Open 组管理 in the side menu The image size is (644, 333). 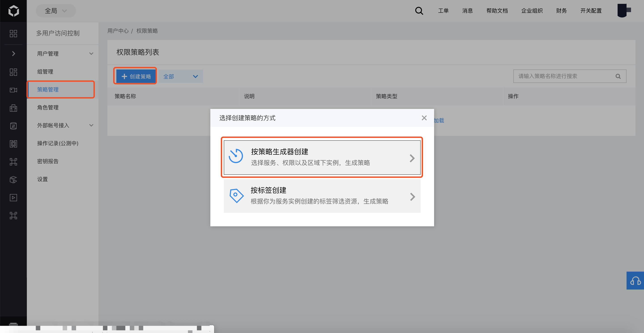[62, 72]
